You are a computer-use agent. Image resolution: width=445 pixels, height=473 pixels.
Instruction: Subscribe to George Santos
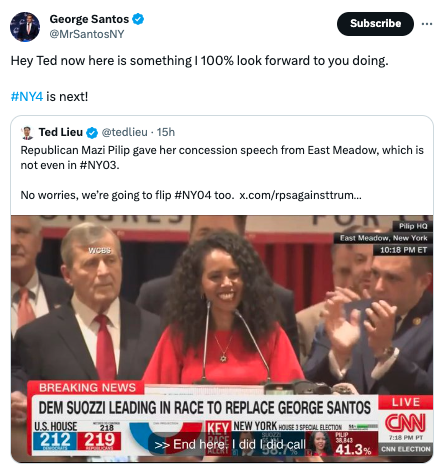(x=375, y=24)
